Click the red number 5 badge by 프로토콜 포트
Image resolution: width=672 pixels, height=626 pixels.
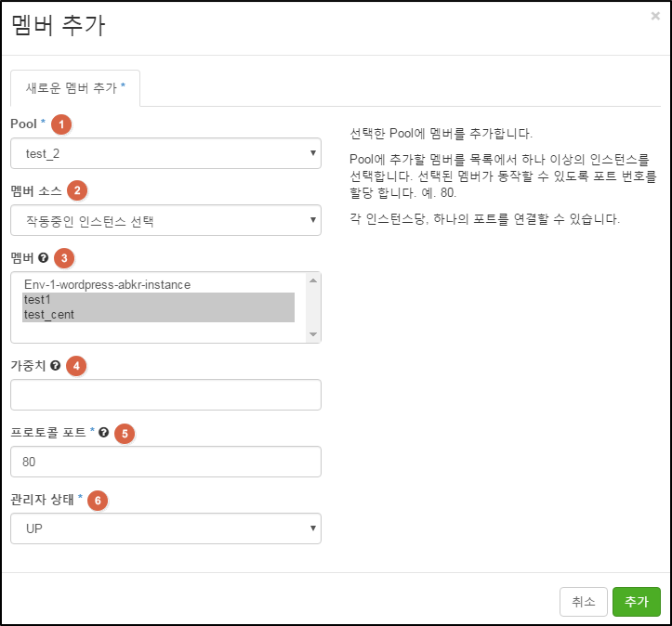pyautogui.click(x=125, y=434)
